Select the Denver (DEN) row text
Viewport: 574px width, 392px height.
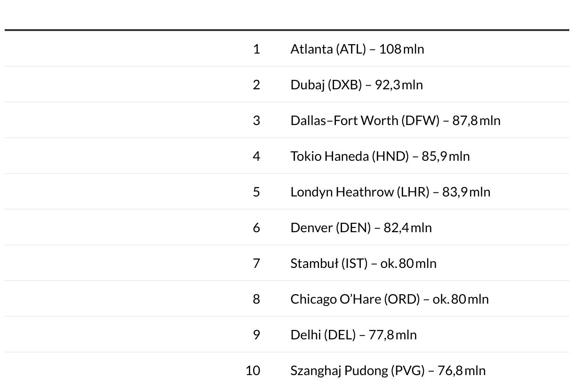click(x=361, y=227)
